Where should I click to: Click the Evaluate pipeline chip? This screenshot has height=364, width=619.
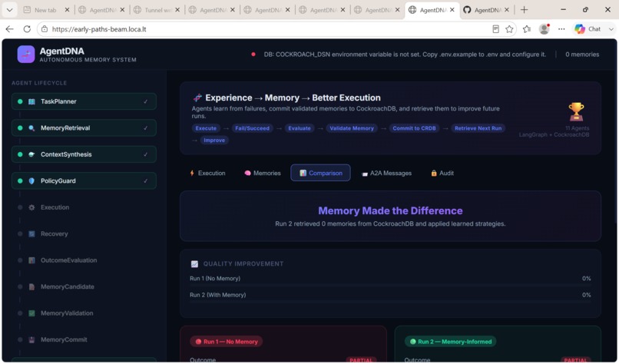tap(300, 128)
